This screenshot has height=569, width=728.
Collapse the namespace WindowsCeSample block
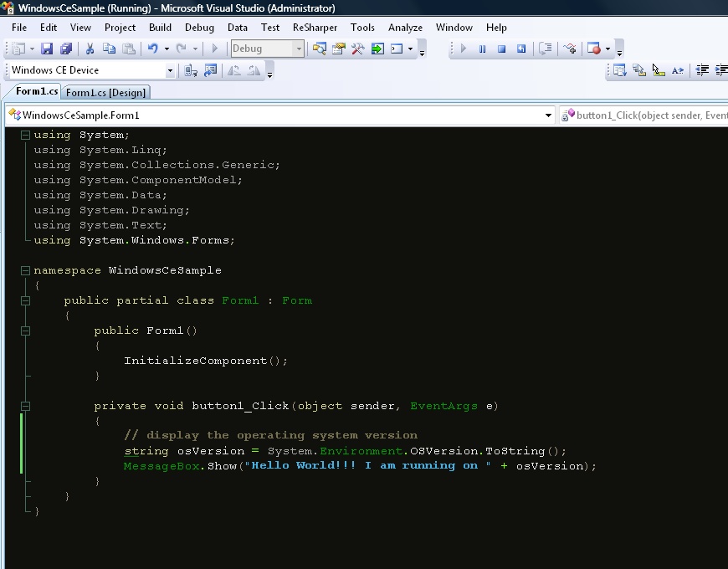click(x=26, y=270)
